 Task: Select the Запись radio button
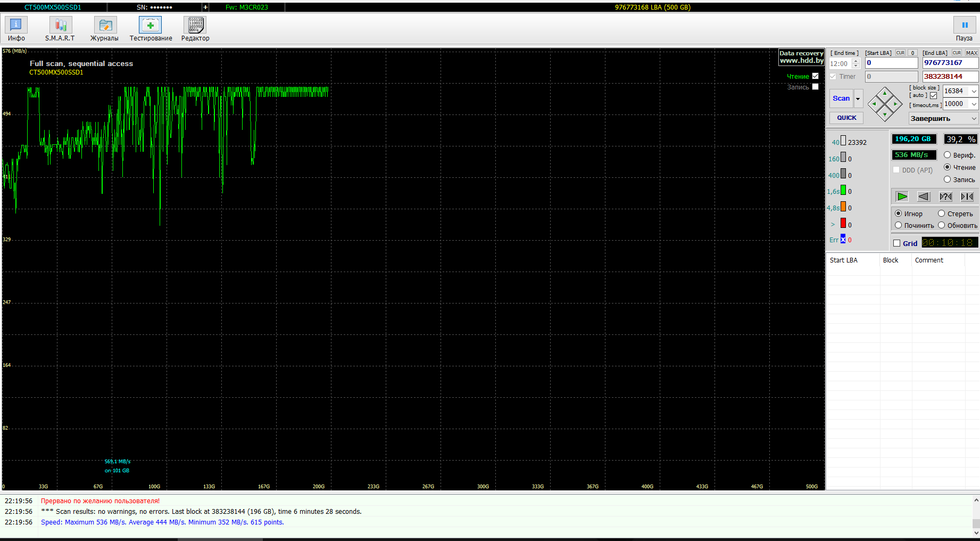pyautogui.click(x=947, y=179)
